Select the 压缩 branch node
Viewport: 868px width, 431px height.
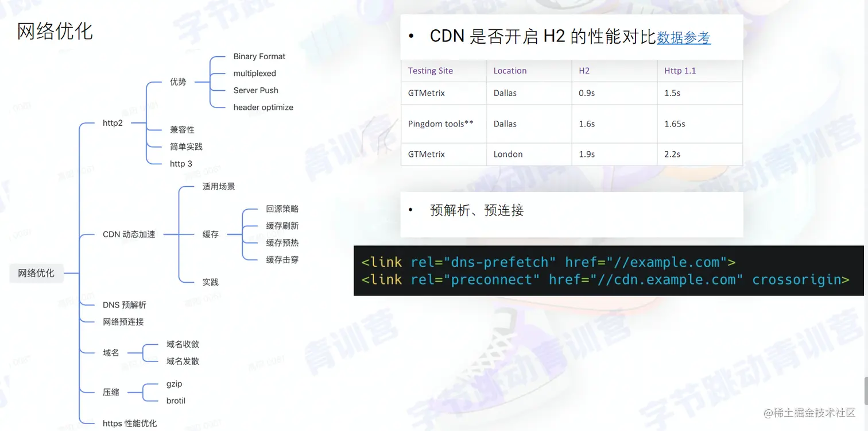111,392
